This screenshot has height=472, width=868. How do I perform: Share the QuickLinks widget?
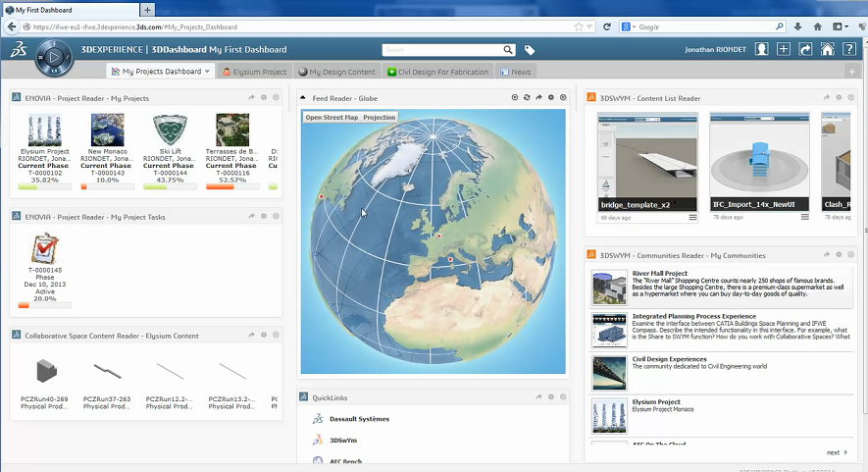pos(538,396)
